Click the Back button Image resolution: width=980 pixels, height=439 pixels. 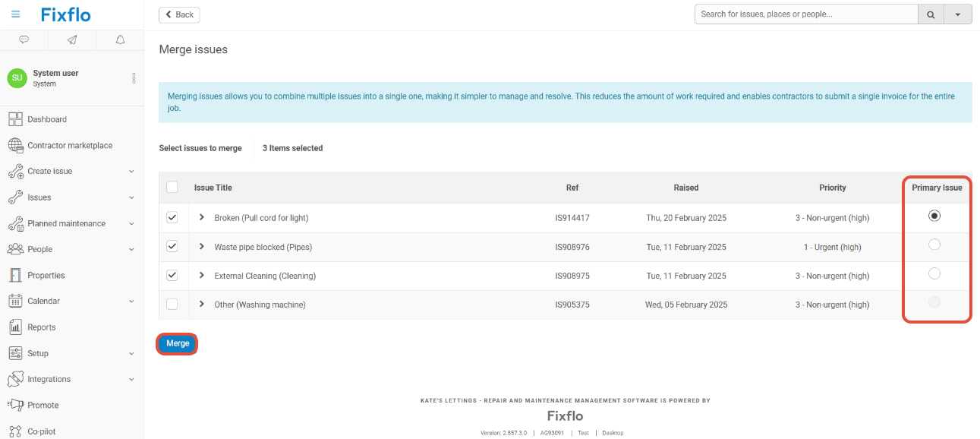(179, 14)
